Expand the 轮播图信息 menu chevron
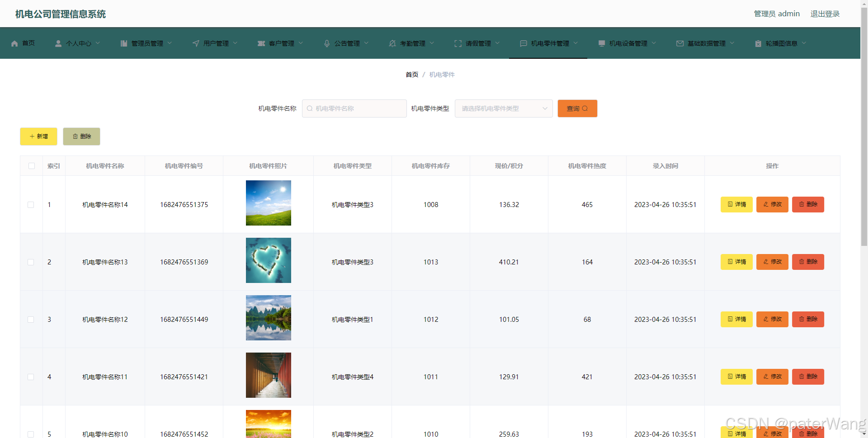The image size is (868, 438). pyautogui.click(x=804, y=43)
